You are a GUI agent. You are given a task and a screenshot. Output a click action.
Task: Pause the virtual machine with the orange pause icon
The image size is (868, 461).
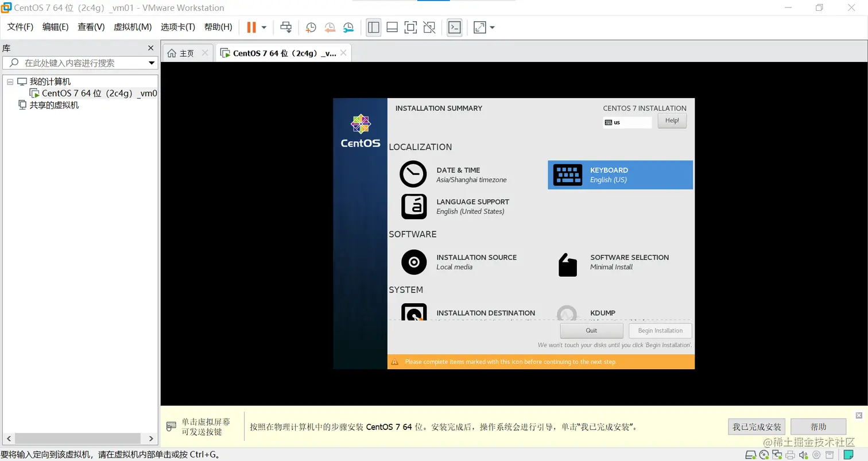[251, 27]
